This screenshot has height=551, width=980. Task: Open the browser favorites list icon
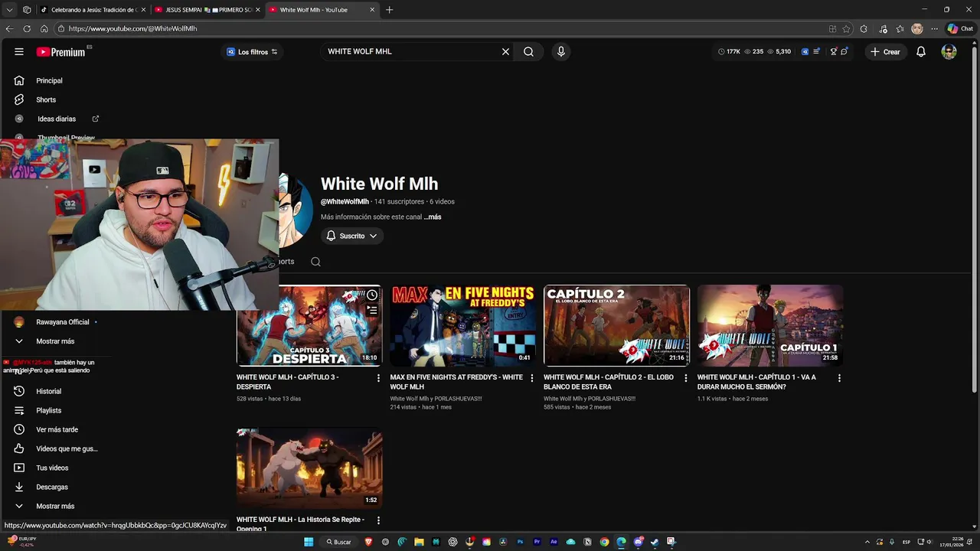[900, 28]
